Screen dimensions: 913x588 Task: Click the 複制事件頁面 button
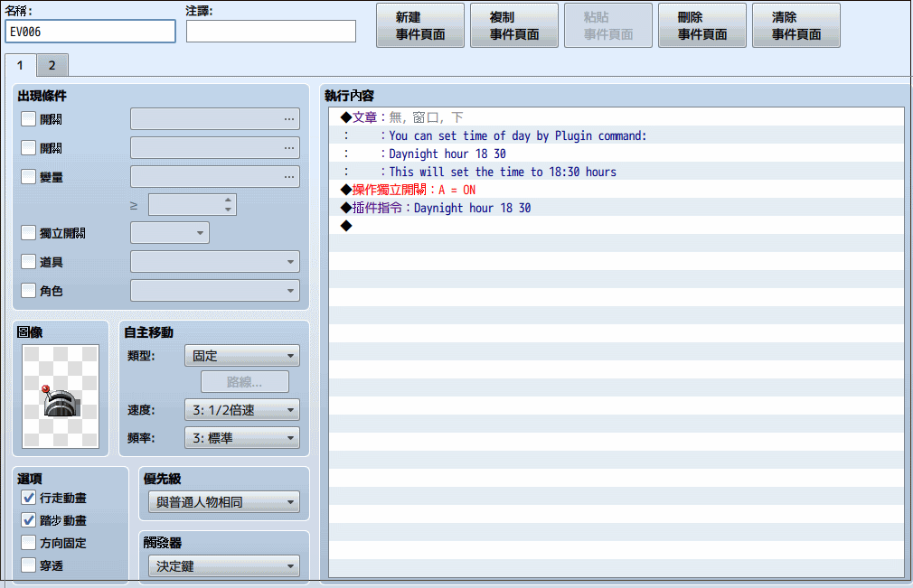(514, 25)
